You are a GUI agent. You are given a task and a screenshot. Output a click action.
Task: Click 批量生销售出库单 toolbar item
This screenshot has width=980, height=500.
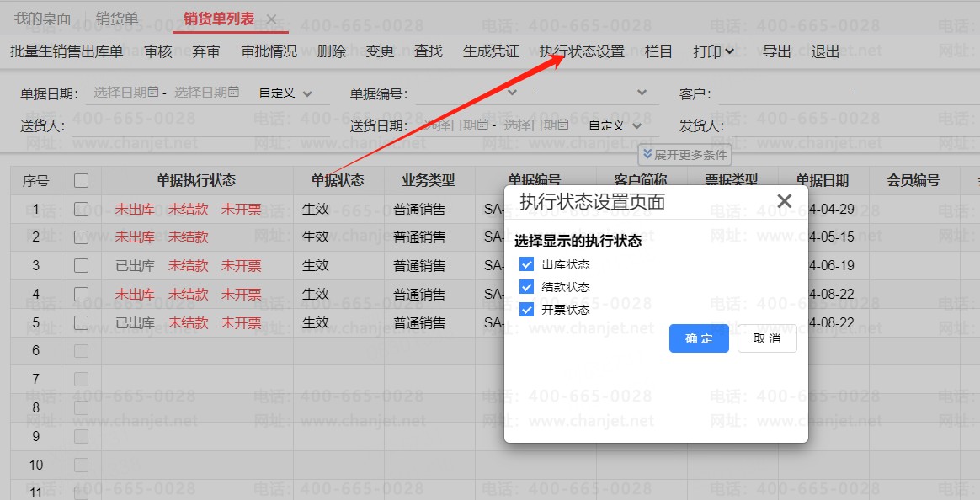(67, 52)
